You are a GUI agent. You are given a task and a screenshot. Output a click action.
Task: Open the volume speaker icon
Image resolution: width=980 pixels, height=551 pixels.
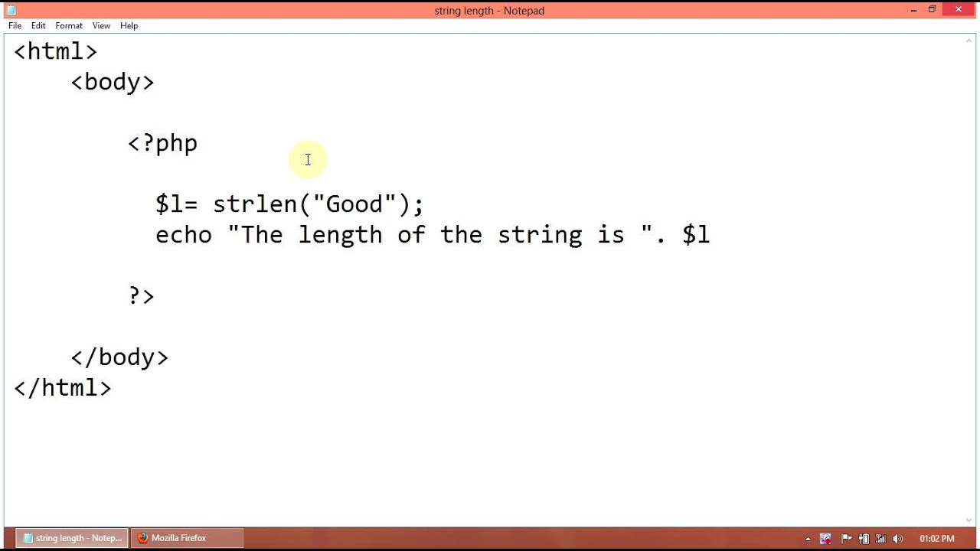[x=897, y=539]
